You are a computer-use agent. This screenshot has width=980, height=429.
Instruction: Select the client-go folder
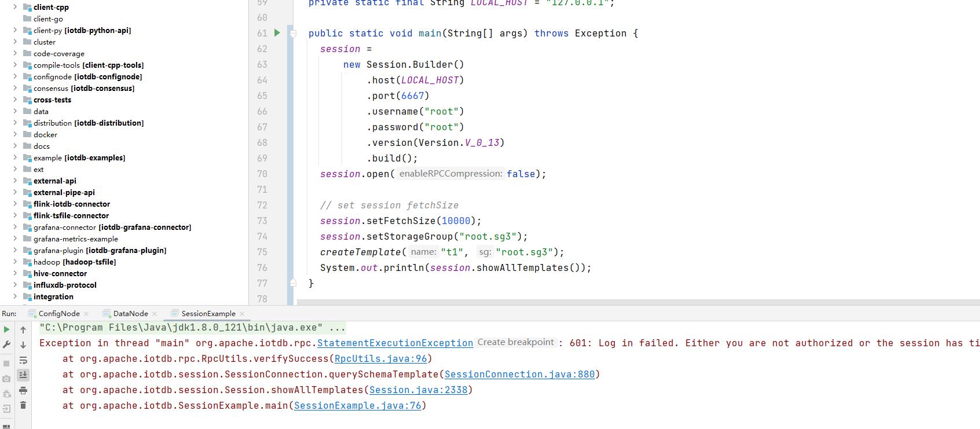(x=48, y=19)
